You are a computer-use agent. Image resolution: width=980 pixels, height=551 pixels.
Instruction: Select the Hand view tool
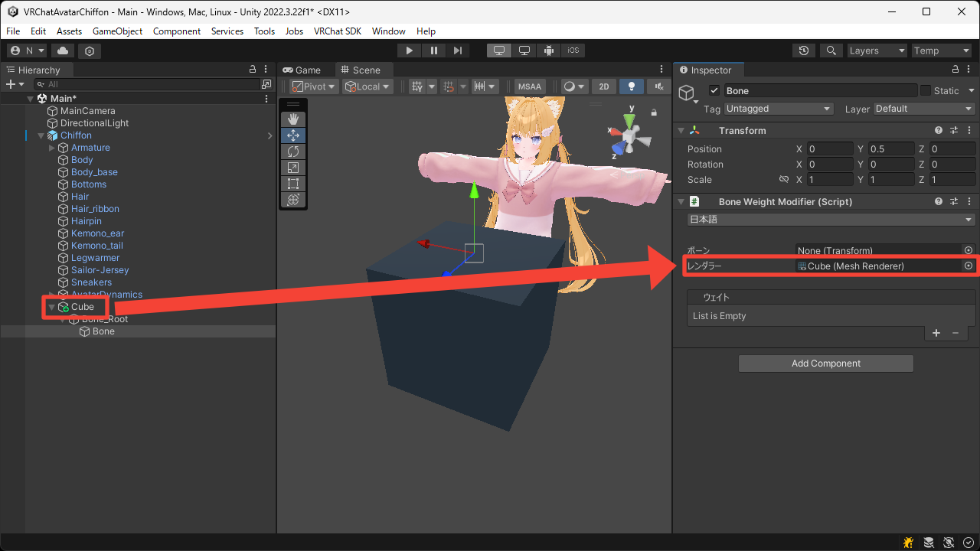(x=293, y=119)
